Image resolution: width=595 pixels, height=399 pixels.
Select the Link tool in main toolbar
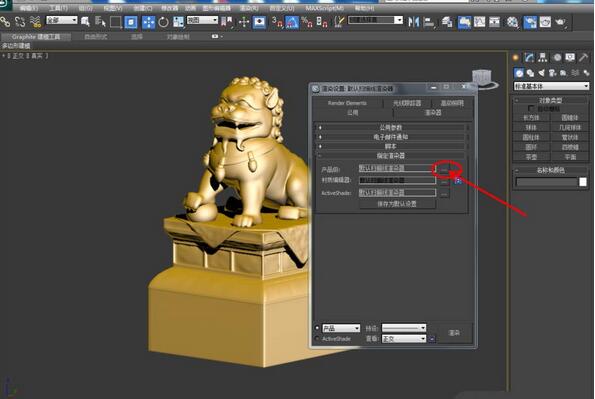(x=6, y=22)
